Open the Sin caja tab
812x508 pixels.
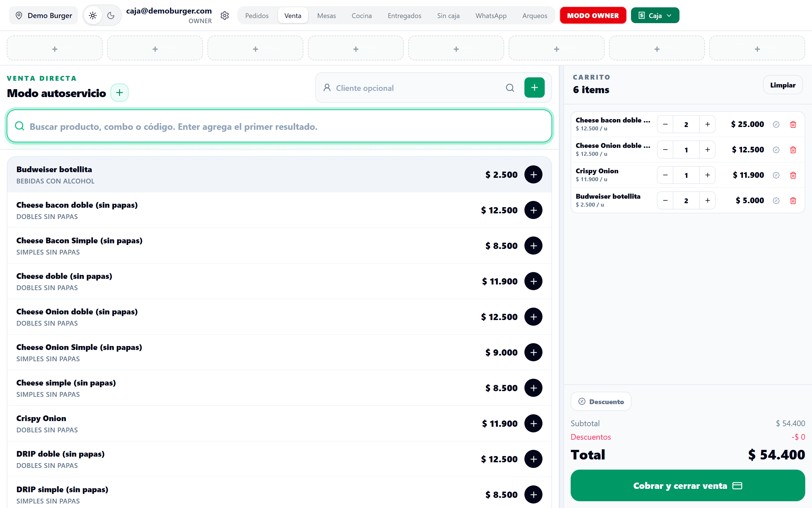[448, 16]
